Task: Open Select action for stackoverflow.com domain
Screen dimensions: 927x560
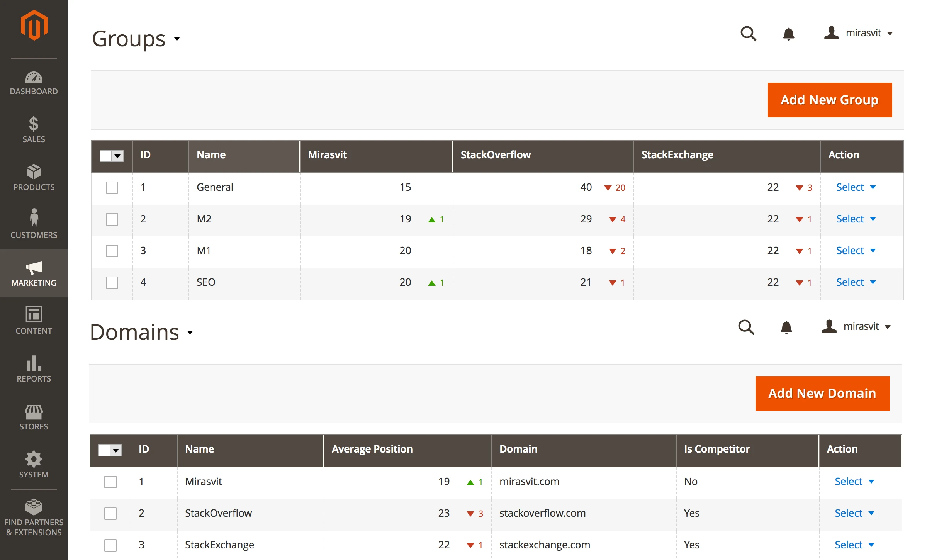Action: coord(854,513)
